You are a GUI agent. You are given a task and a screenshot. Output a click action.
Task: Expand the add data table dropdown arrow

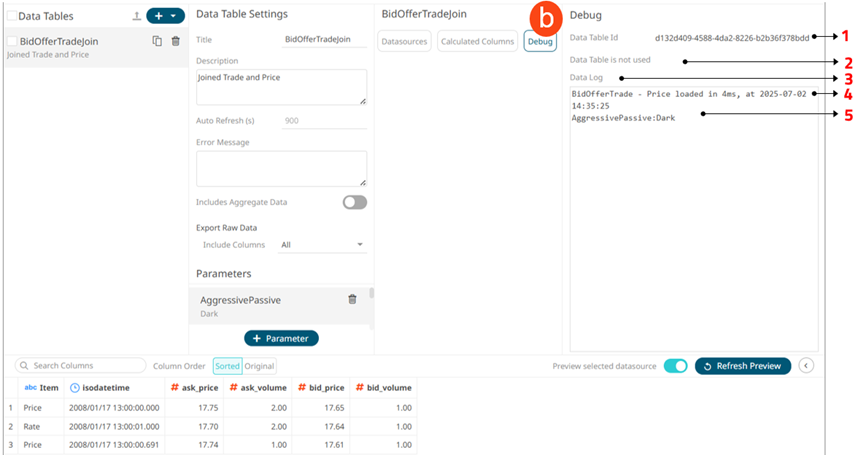(x=174, y=16)
